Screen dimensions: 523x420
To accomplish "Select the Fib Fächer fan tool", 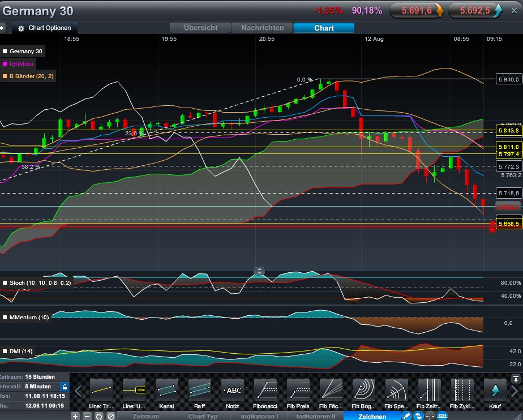I will [x=331, y=390].
